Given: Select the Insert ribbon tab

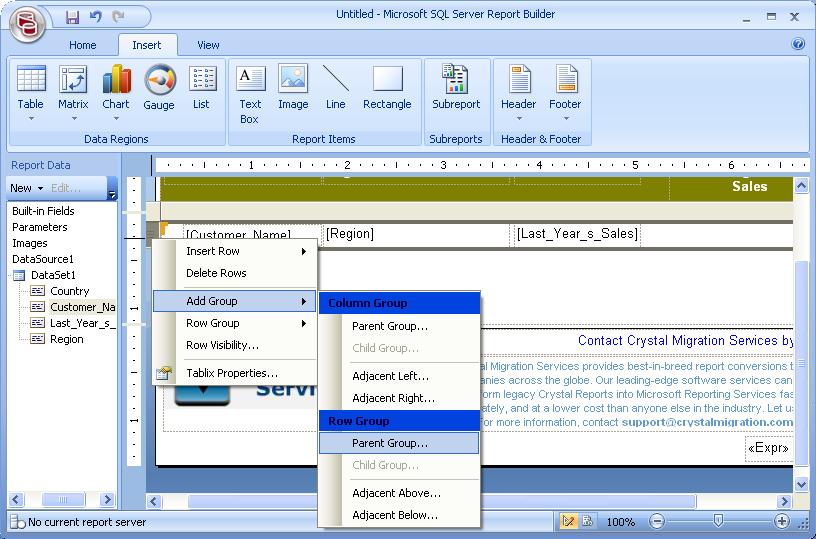Looking at the screenshot, I should coord(147,45).
